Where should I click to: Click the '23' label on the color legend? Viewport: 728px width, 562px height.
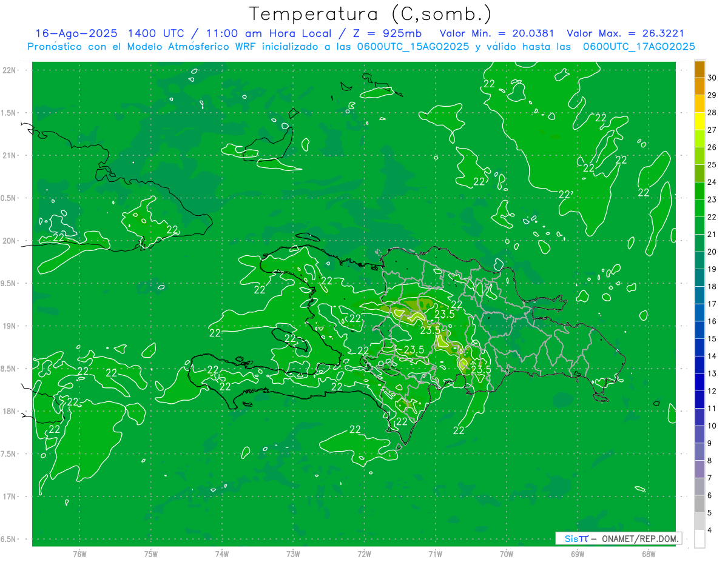(x=712, y=199)
